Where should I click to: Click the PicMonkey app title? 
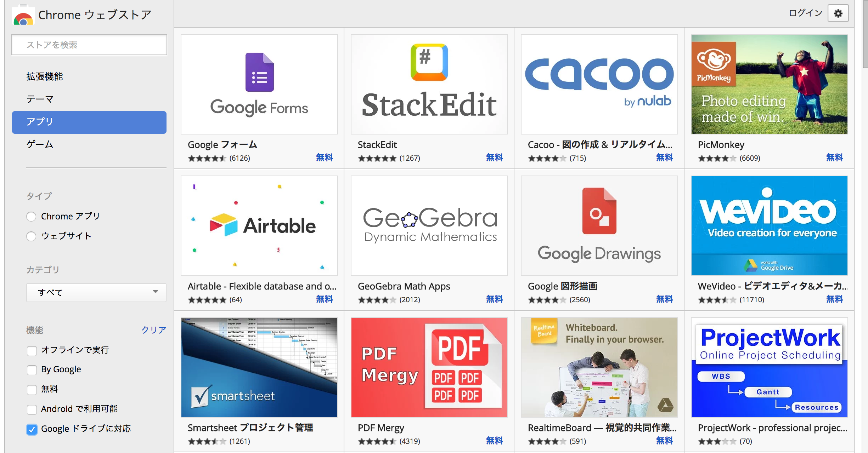tap(721, 144)
